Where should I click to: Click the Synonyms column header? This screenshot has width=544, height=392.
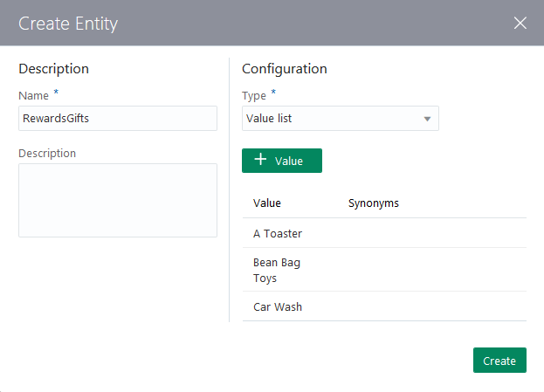(374, 203)
